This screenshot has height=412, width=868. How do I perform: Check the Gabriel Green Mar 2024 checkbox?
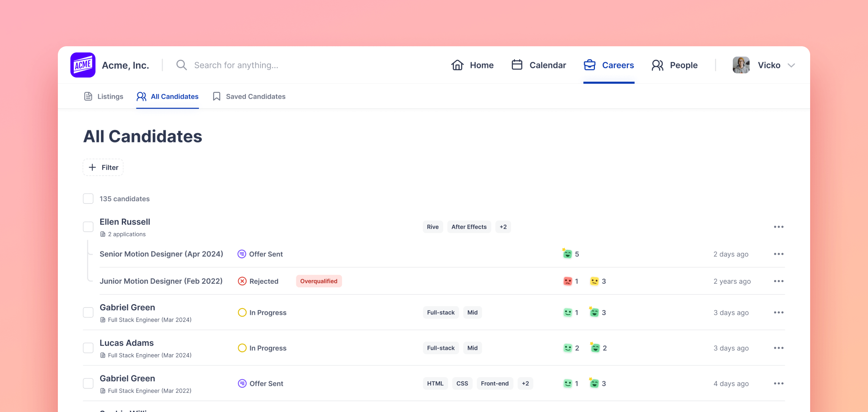coord(88,312)
